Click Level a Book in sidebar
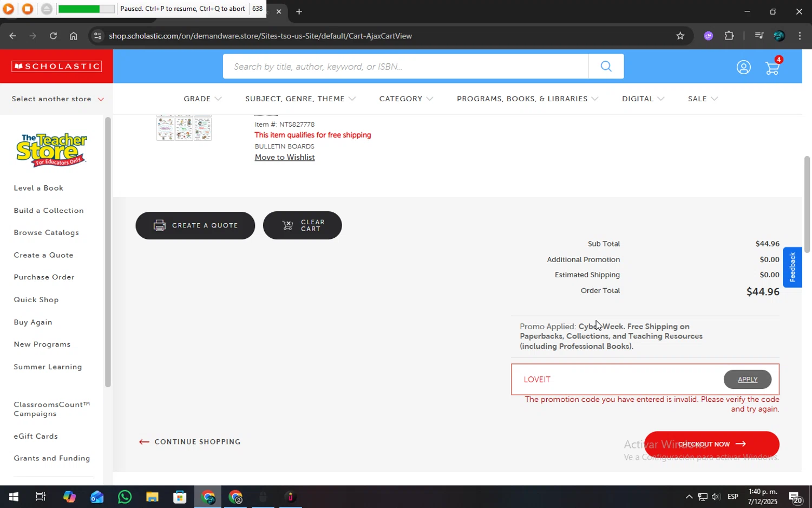Image resolution: width=812 pixels, height=508 pixels. (x=38, y=188)
